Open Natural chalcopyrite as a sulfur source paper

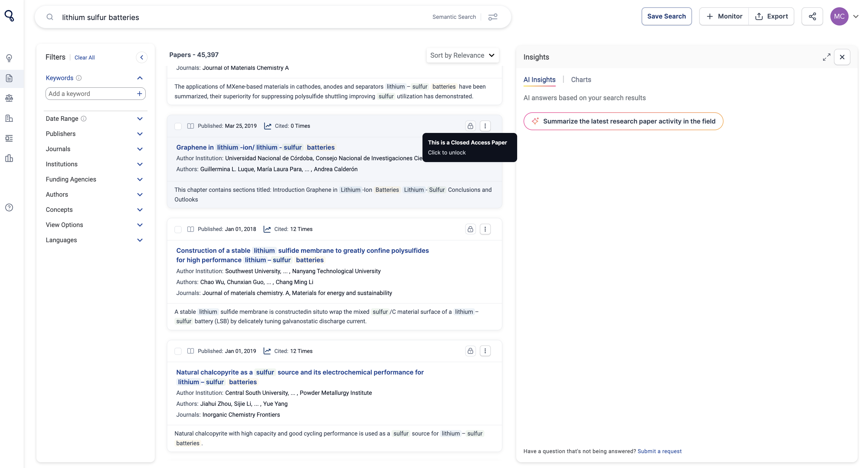[x=300, y=377]
